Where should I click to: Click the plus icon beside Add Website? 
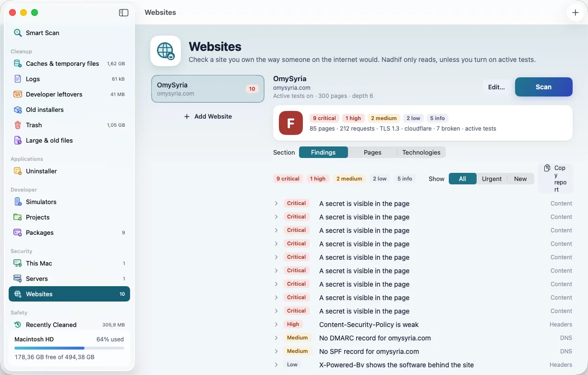(x=187, y=117)
